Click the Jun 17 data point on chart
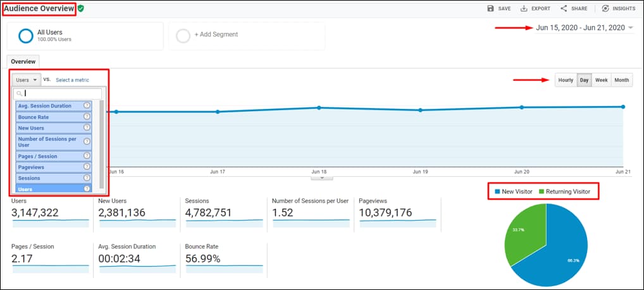The width and height of the screenshot is (644, 290). [217, 112]
